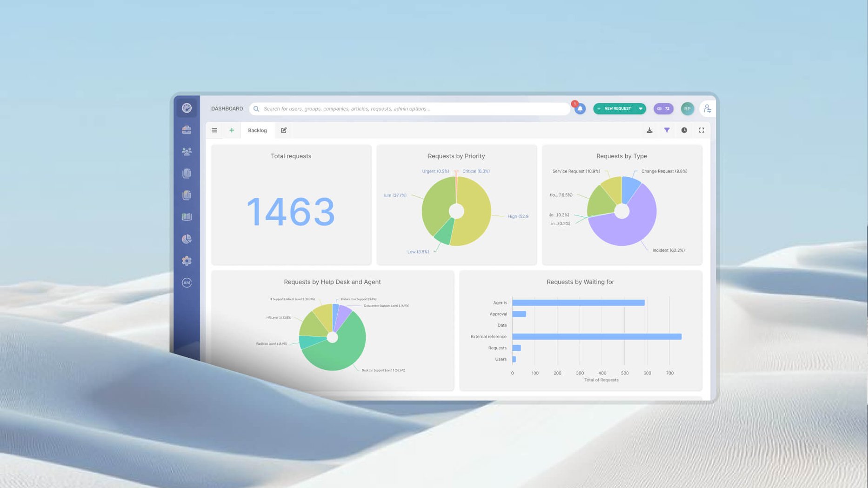Click the New Request button
This screenshot has height=488, width=868.
tap(614, 108)
